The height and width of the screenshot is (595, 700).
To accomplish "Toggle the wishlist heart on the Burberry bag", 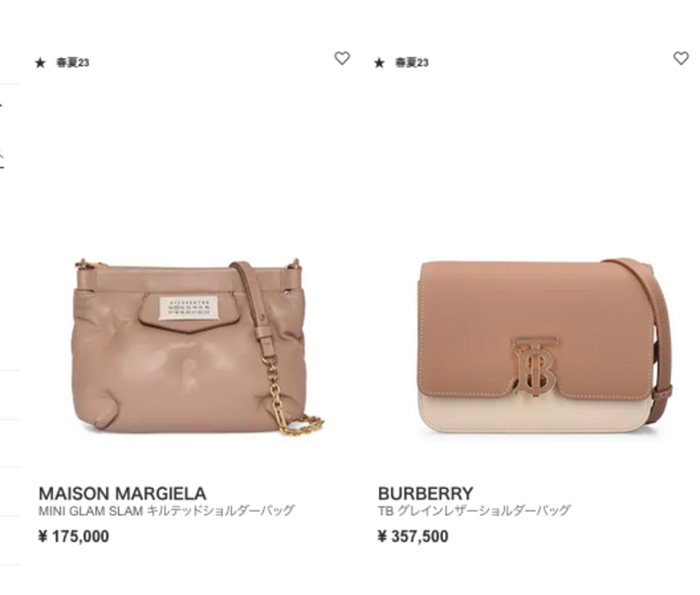I will 681,58.
